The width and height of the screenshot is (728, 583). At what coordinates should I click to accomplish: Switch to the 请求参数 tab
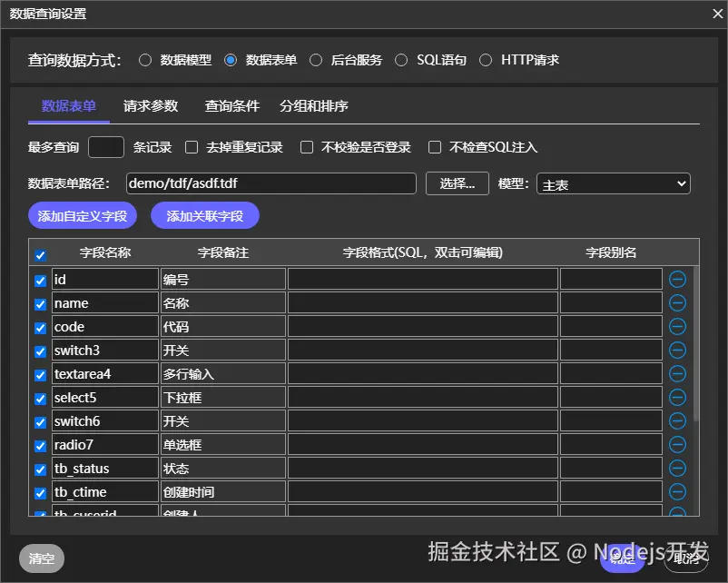(151, 104)
